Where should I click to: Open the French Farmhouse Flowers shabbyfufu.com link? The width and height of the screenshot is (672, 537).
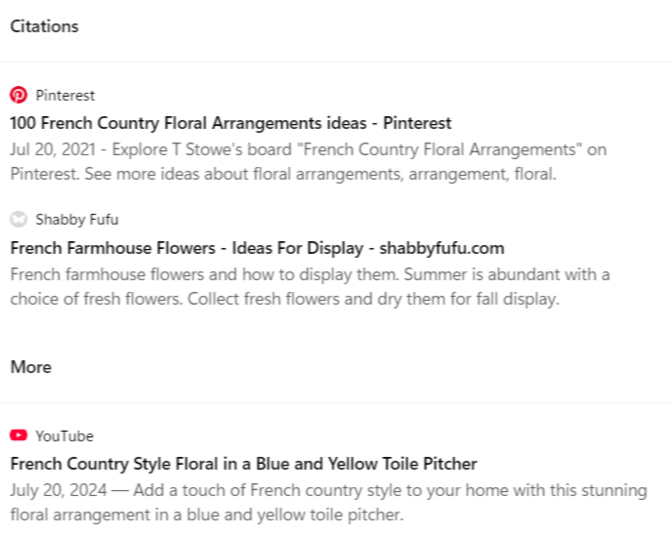pos(257,248)
